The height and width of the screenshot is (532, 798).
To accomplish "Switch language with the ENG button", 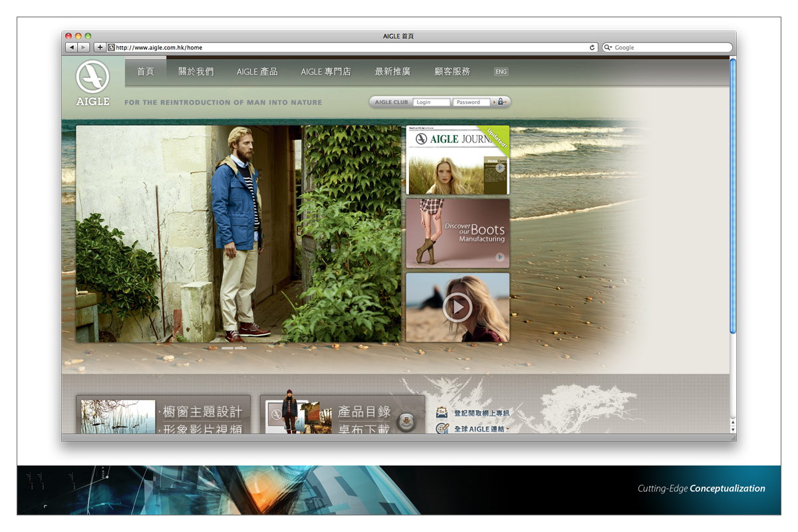I will 501,72.
